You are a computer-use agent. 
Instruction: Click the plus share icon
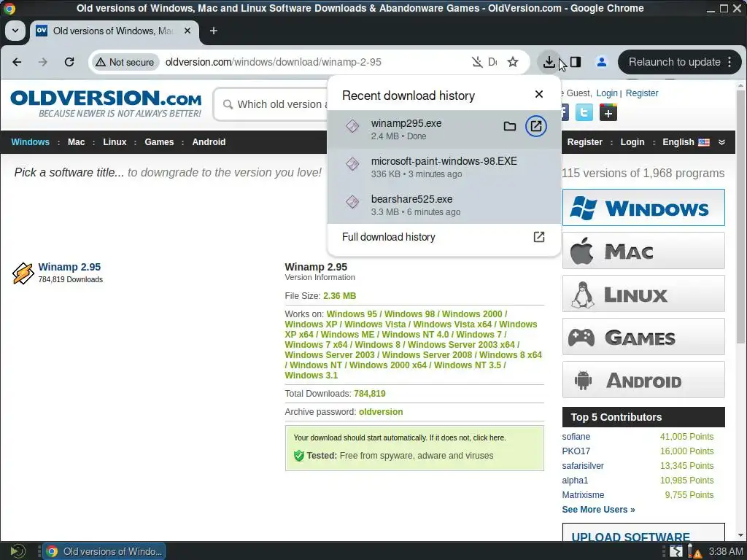coord(608,113)
